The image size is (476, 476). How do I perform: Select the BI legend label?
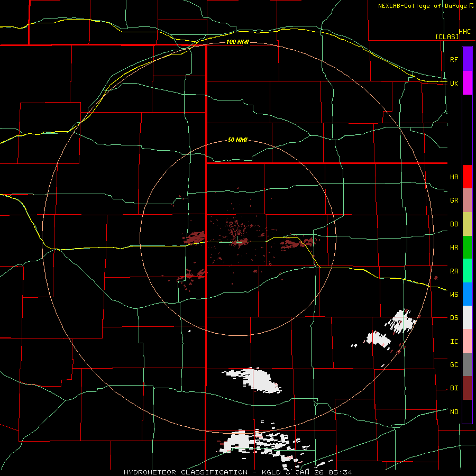[454, 388]
